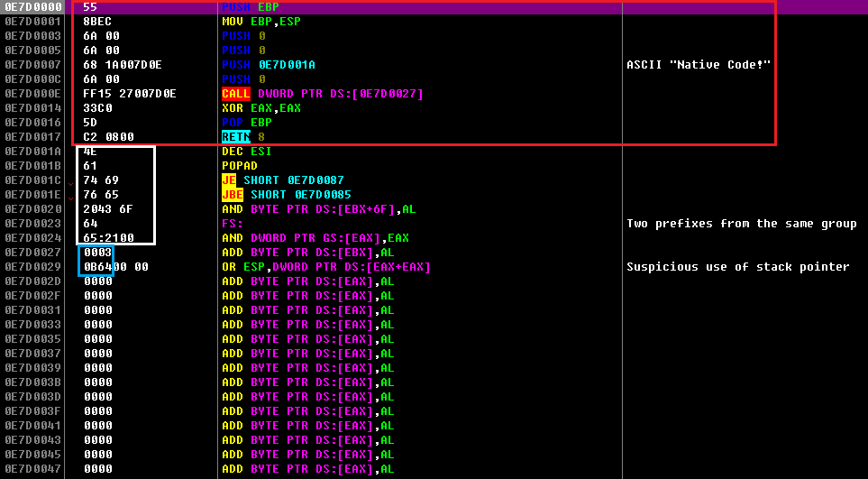868x479 pixels.
Task: Click address 0E7D0047 at the bottom
Action: pos(32,468)
